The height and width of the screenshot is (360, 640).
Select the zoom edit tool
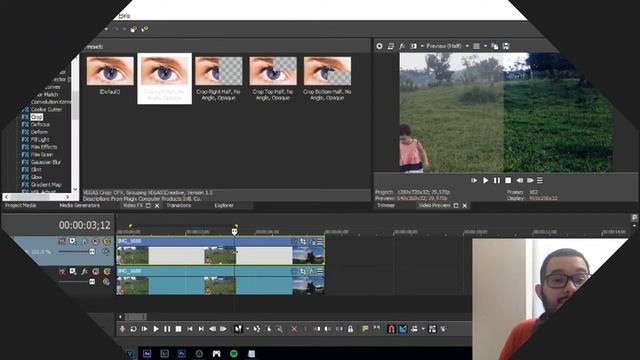[280, 329]
